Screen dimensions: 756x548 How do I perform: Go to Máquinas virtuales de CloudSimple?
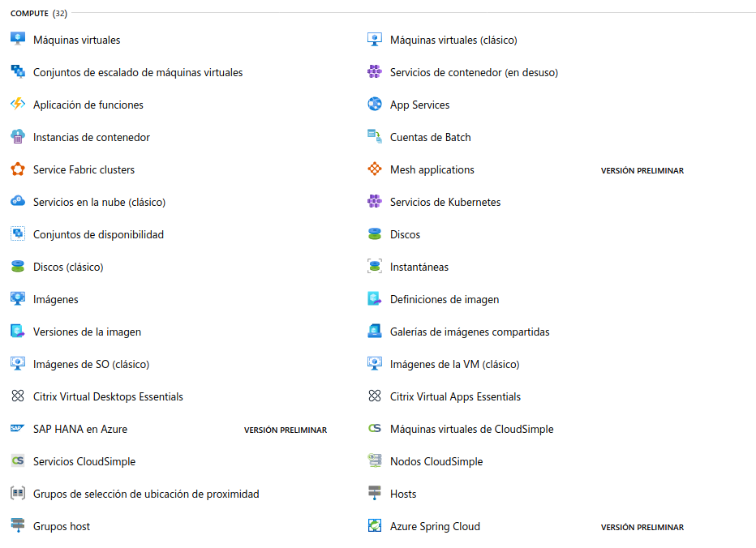point(472,429)
